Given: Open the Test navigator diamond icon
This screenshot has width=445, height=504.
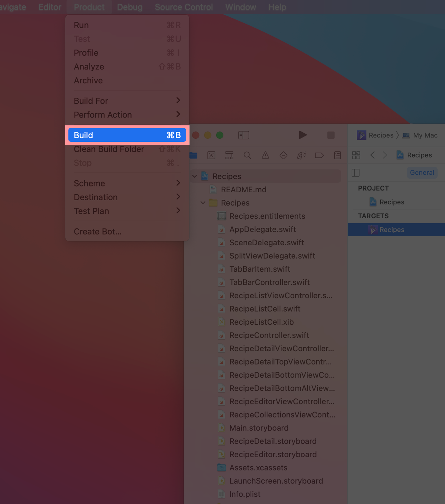Looking at the screenshot, I should tap(283, 155).
